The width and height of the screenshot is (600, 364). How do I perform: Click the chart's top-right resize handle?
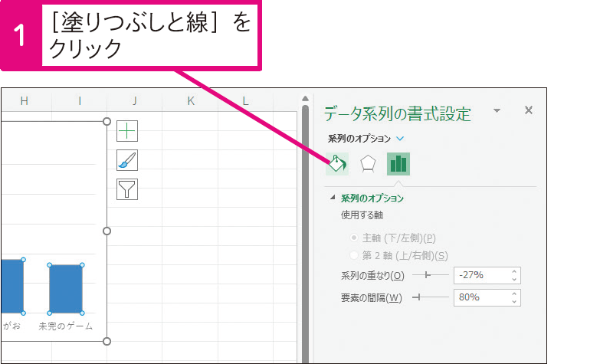click(x=107, y=122)
